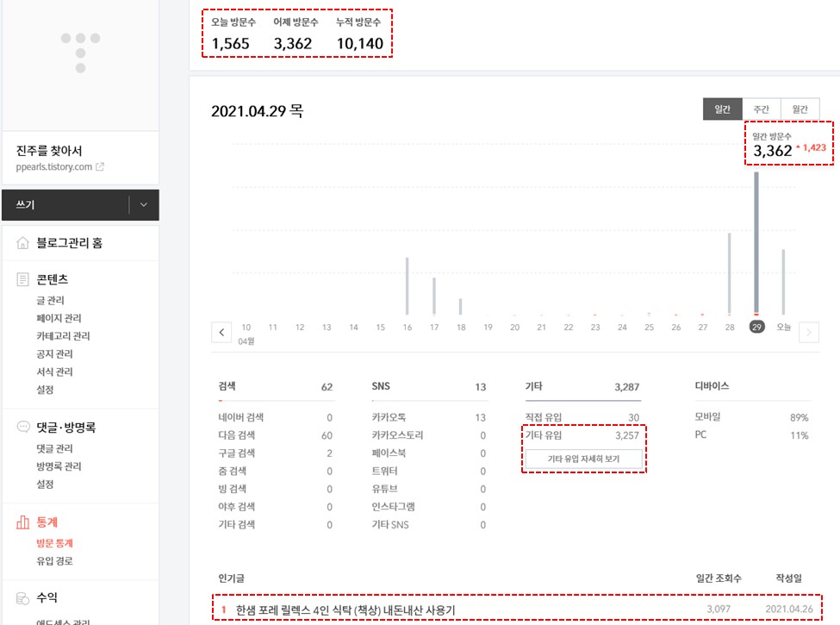Image resolution: width=840 pixels, height=625 pixels.
Task: Select date 16 on the chart axis
Action: [408, 327]
